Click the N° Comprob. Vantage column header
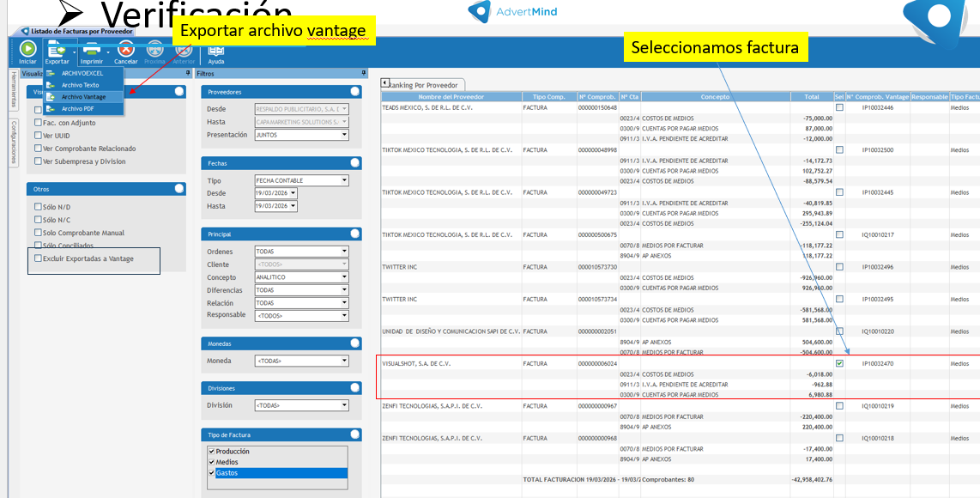The width and height of the screenshot is (980, 498). click(878, 97)
